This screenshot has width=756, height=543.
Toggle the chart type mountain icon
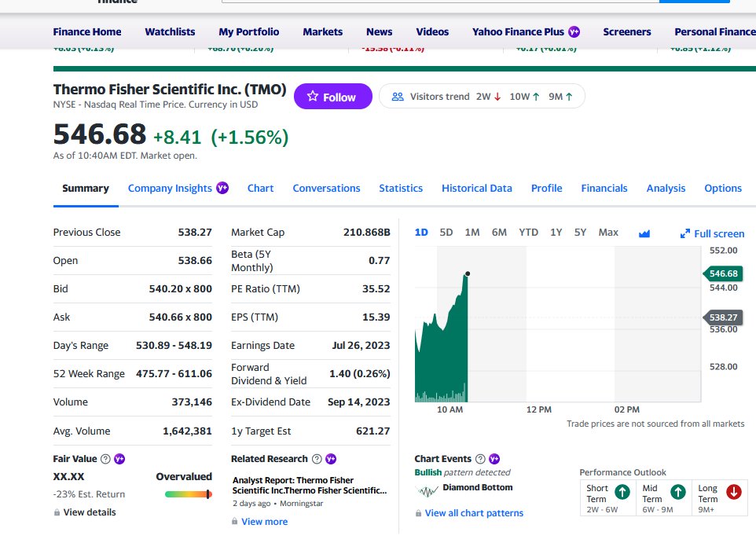tap(644, 233)
